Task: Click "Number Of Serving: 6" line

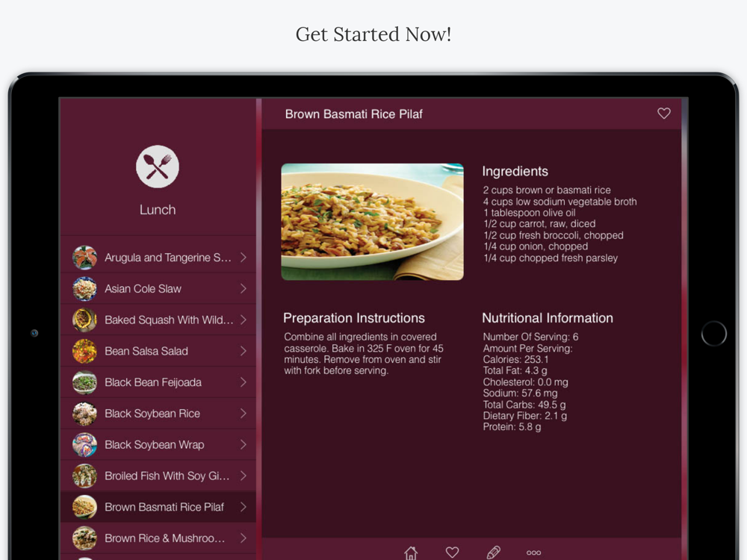Action: coord(530,337)
